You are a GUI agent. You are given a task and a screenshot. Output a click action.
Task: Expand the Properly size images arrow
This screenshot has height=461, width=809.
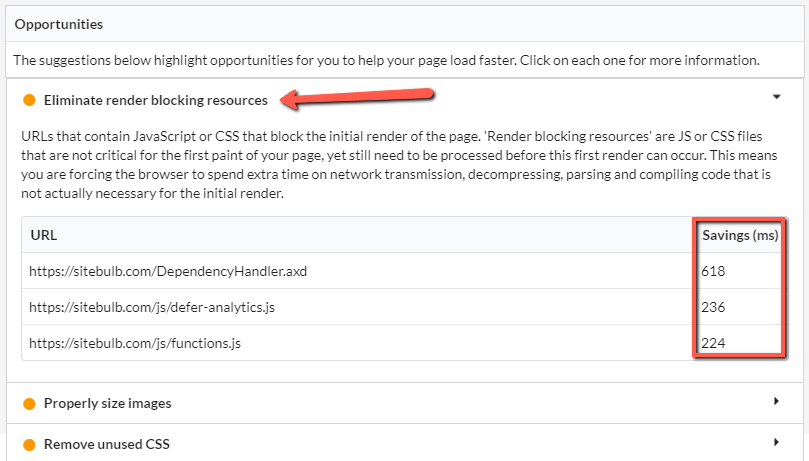tap(776, 401)
